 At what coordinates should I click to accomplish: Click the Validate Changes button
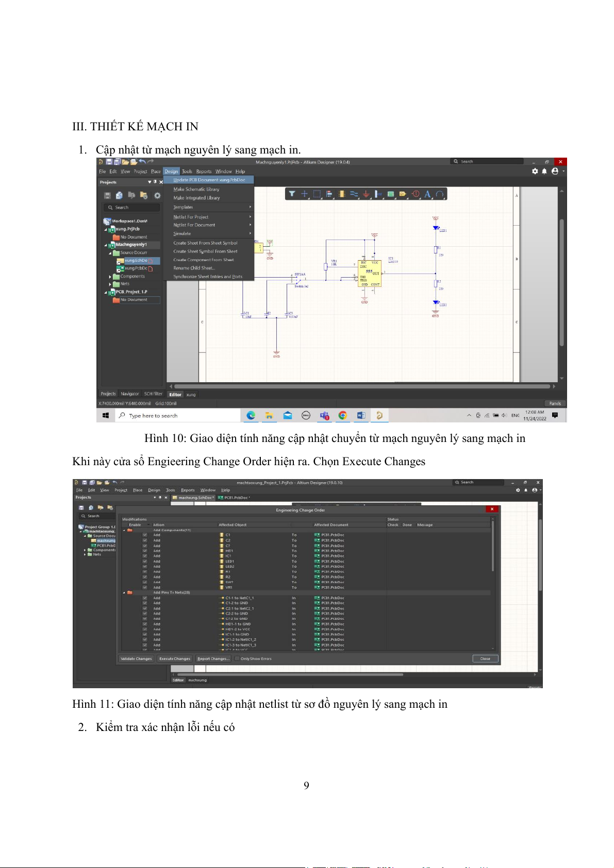point(136,658)
